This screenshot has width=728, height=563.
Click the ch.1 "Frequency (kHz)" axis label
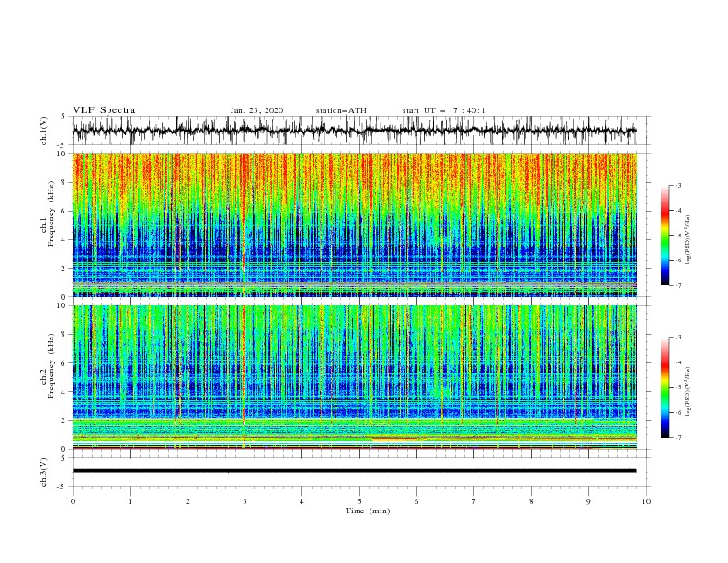point(51,214)
